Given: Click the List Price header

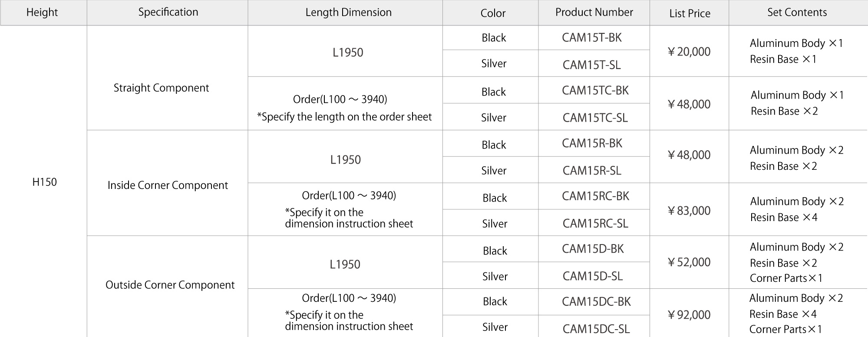Looking at the screenshot, I should click(690, 13).
